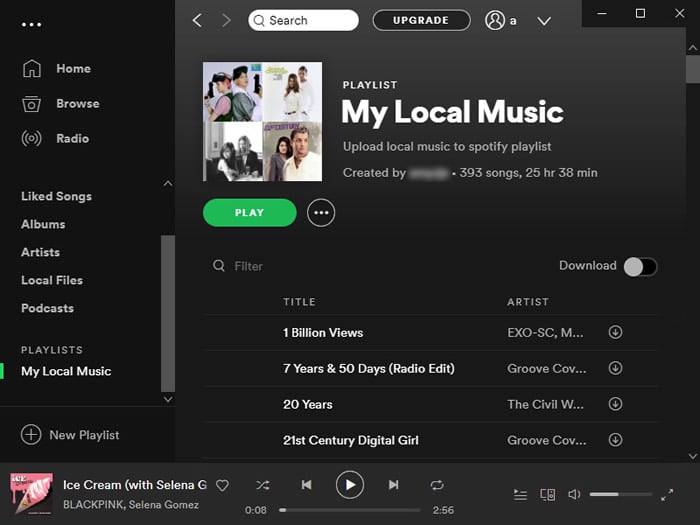The height and width of the screenshot is (525, 700).
Task: Select My Local Music playlist in sidebar
Action: click(x=66, y=371)
